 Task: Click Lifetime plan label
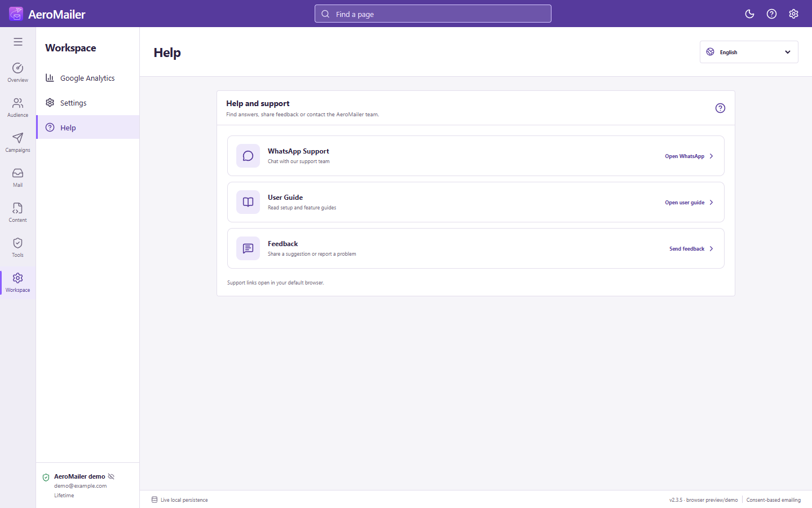64,496
